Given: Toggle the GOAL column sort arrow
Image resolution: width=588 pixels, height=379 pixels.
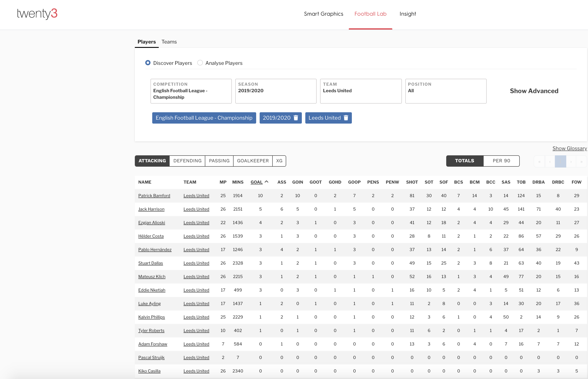Looking at the screenshot, I should [266, 182].
